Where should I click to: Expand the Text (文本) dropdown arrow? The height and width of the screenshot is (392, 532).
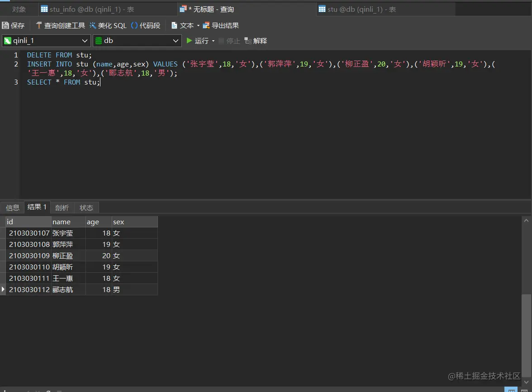click(198, 26)
